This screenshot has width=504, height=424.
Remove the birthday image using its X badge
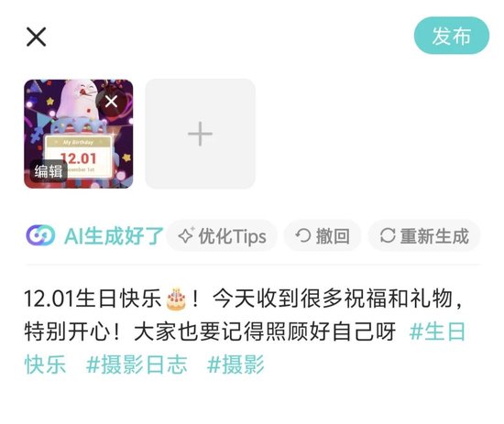pos(111,102)
